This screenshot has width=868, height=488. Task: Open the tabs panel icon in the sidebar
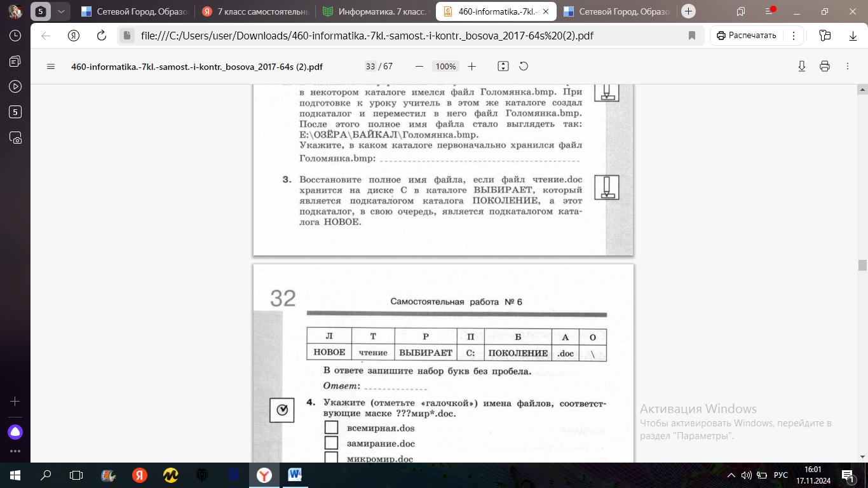15,61
